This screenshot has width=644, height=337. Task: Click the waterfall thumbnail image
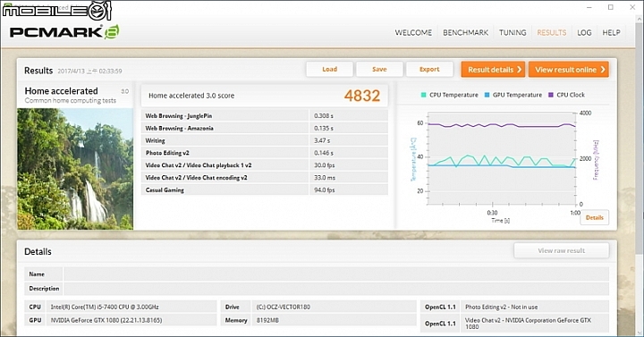pos(75,169)
